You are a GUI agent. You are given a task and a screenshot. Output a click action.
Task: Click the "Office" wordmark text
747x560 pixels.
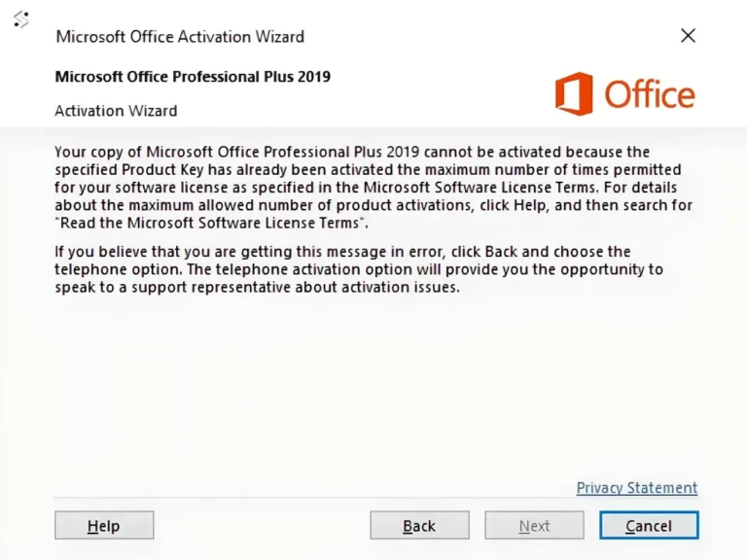tap(649, 95)
